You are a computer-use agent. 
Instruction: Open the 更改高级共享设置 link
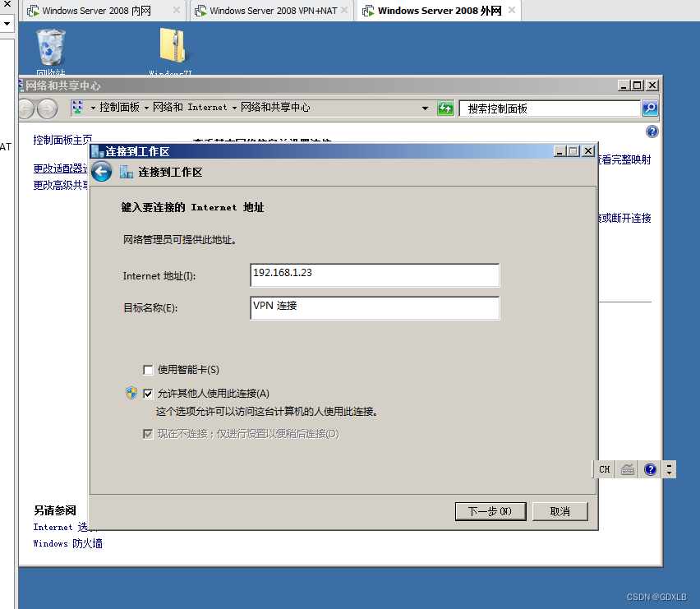click(x=60, y=185)
